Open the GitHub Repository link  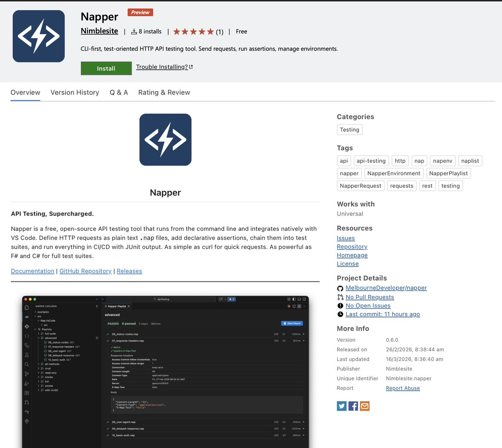tap(85, 271)
